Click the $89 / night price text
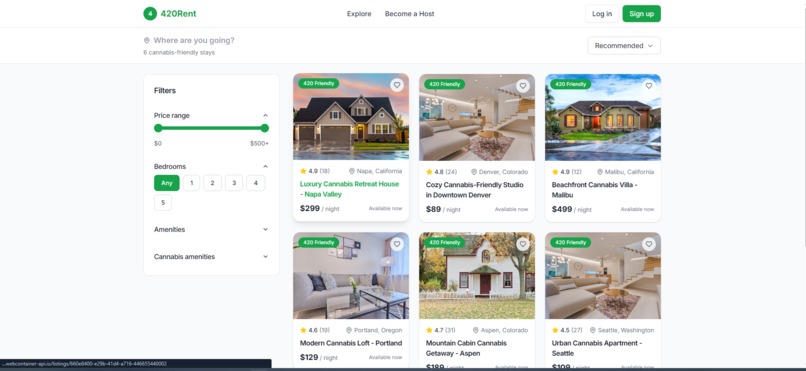This screenshot has height=371, width=806. coord(443,209)
